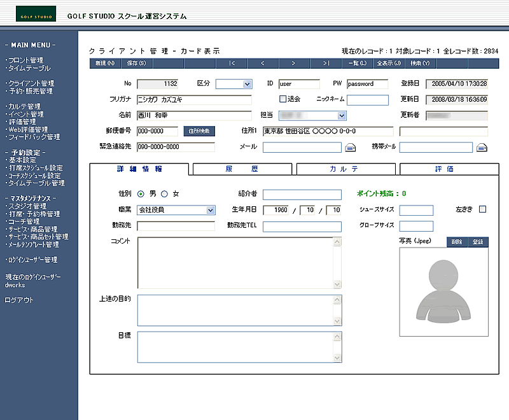Open mail icon next to 携帯メール field

(482, 148)
